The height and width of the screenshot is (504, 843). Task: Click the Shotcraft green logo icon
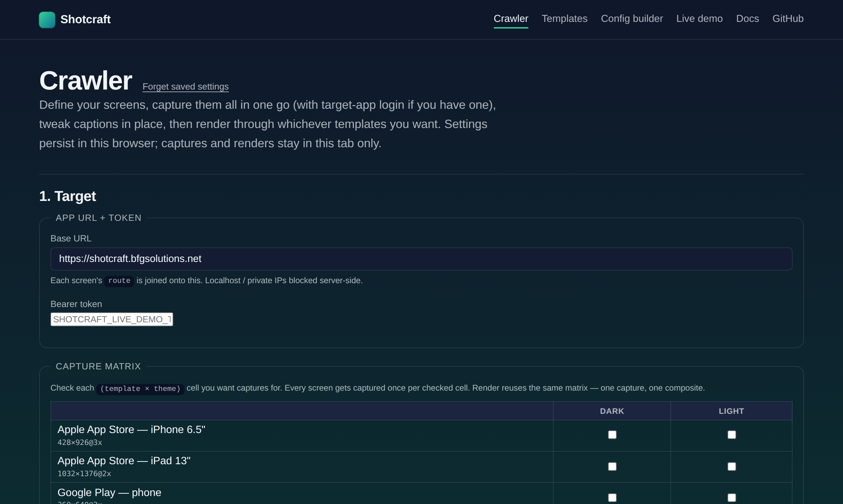[x=47, y=20]
